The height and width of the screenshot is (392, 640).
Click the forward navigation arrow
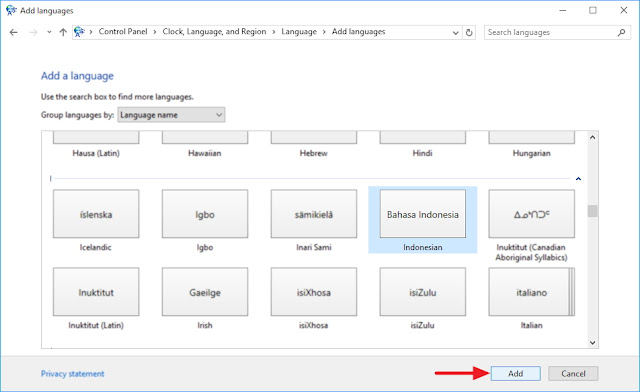click(x=33, y=32)
